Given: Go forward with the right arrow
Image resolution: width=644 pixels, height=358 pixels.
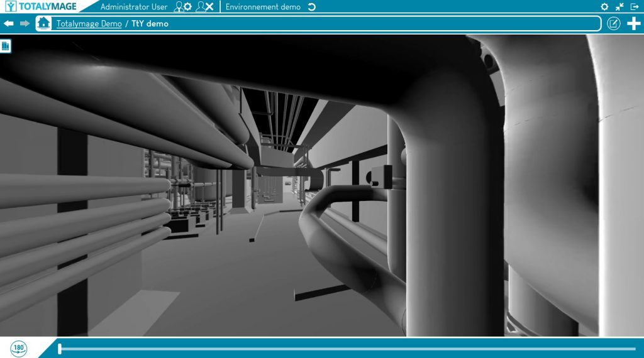Looking at the screenshot, I should (x=25, y=23).
